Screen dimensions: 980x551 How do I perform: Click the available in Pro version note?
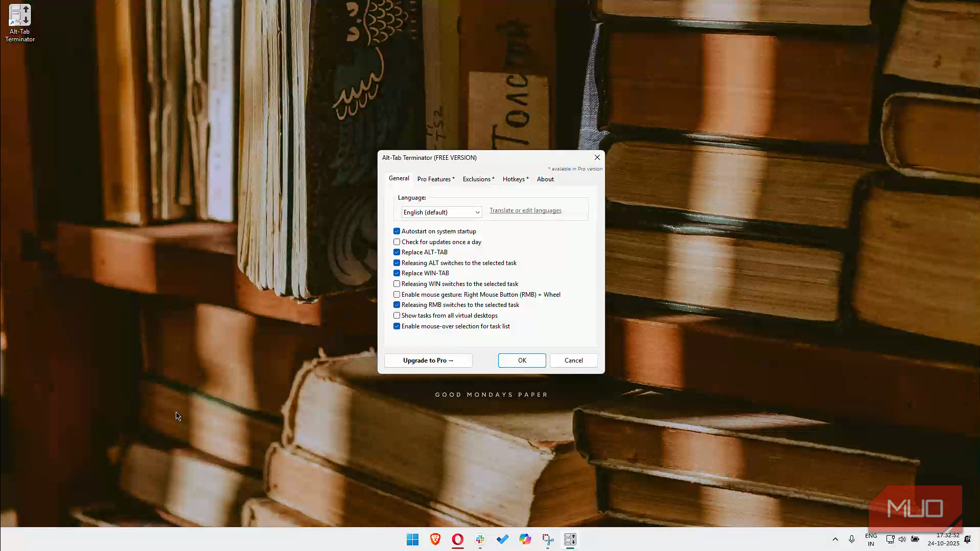pos(575,169)
